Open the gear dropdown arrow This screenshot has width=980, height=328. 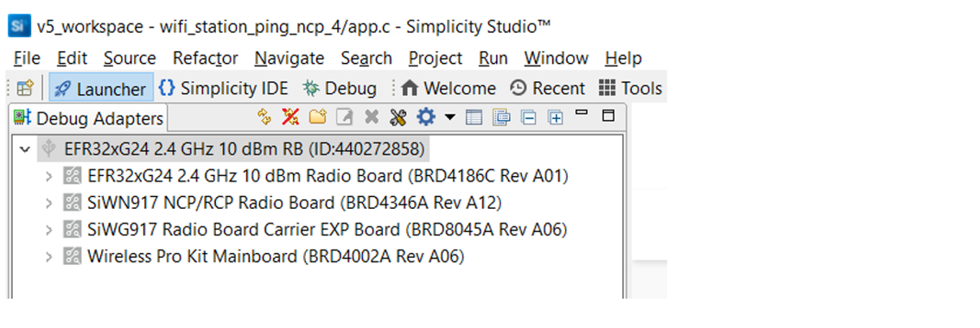pyautogui.click(x=449, y=117)
